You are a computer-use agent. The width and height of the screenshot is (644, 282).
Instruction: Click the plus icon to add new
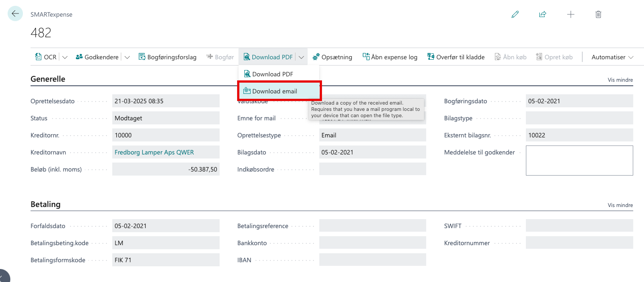(x=570, y=14)
